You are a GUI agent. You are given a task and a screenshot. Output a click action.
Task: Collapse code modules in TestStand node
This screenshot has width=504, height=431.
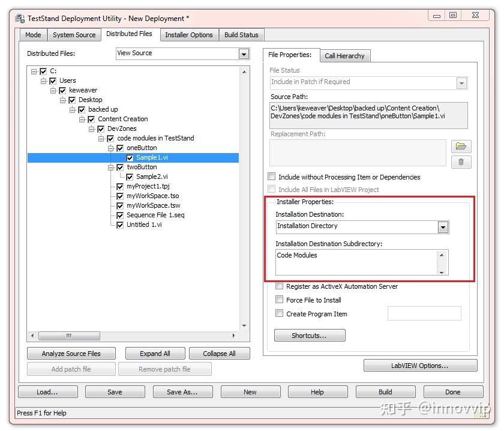tap(101, 139)
